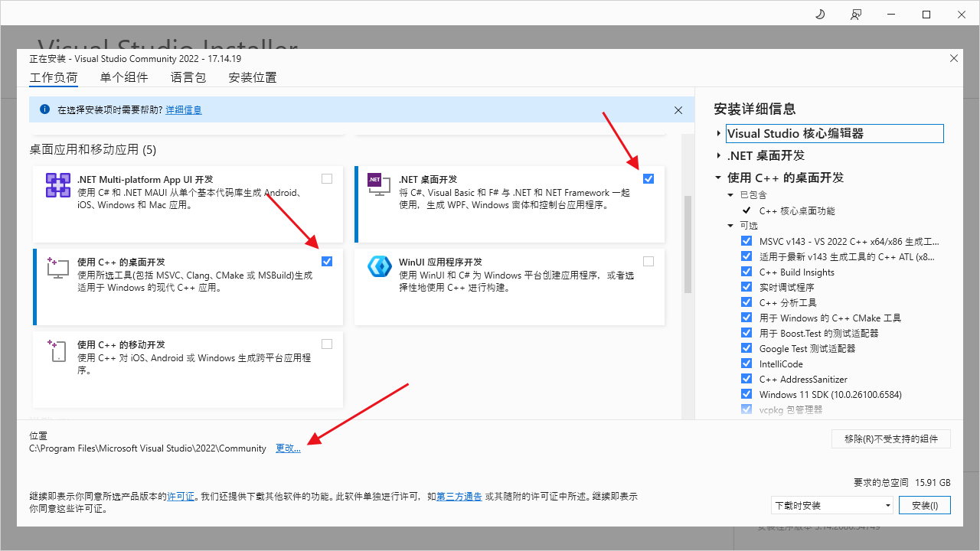Uncheck Google Test 测试适配器 component

pyautogui.click(x=746, y=347)
